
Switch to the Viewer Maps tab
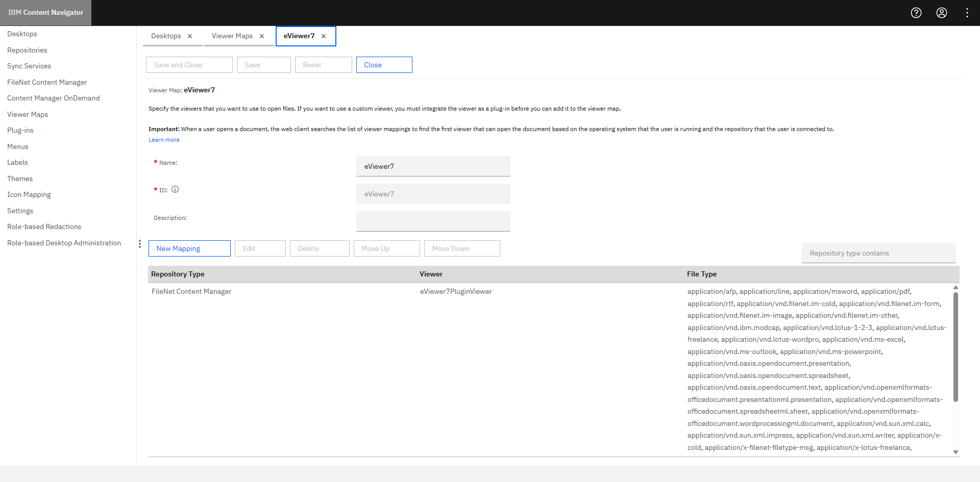tap(232, 36)
